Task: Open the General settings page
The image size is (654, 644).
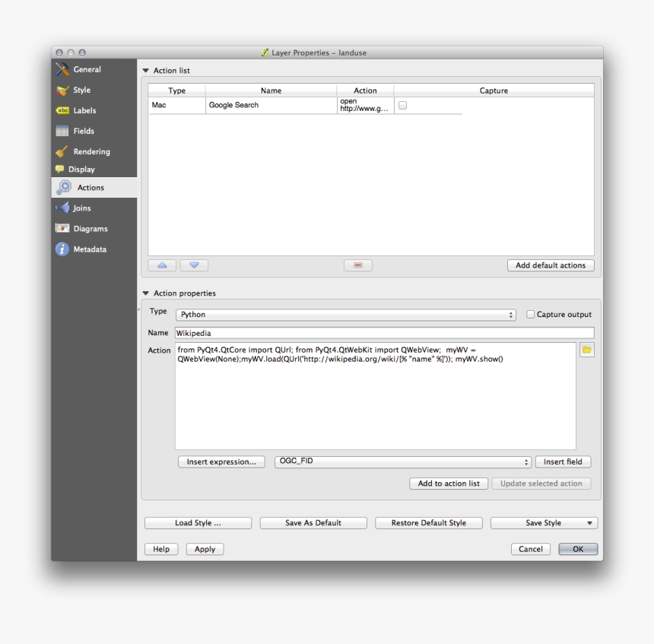Action: (84, 69)
